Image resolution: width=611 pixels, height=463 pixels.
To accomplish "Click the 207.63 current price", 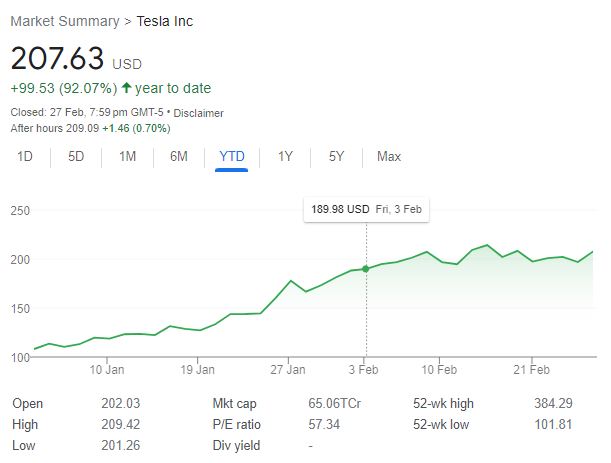I will (x=57, y=58).
